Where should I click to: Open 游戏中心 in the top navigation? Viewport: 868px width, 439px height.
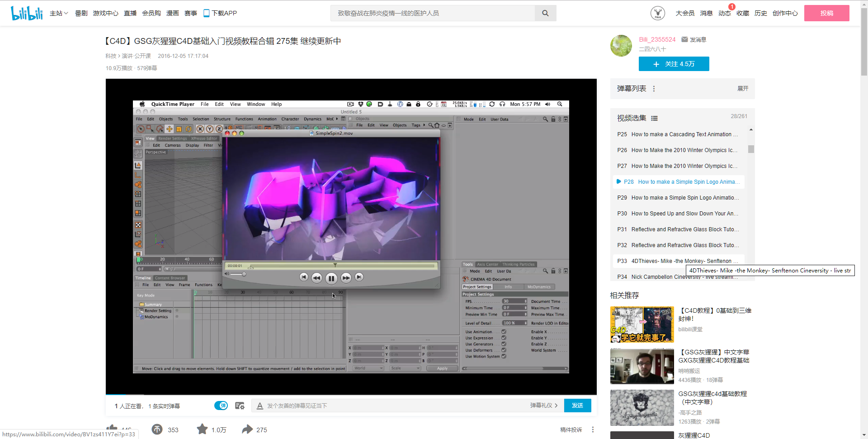click(x=106, y=13)
